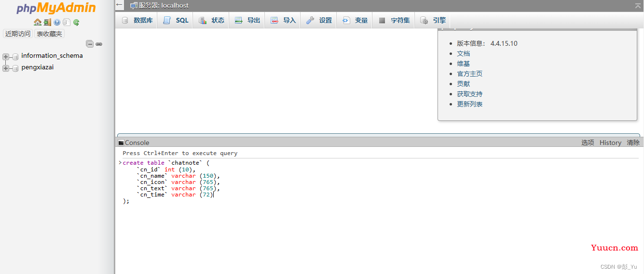Open the pengxiazai database
The width and height of the screenshot is (644, 274).
pos(38,67)
